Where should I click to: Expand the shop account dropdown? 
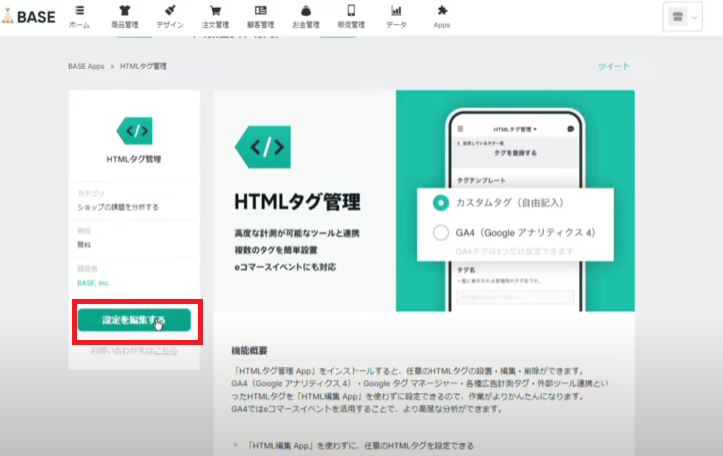pos(683,17)
